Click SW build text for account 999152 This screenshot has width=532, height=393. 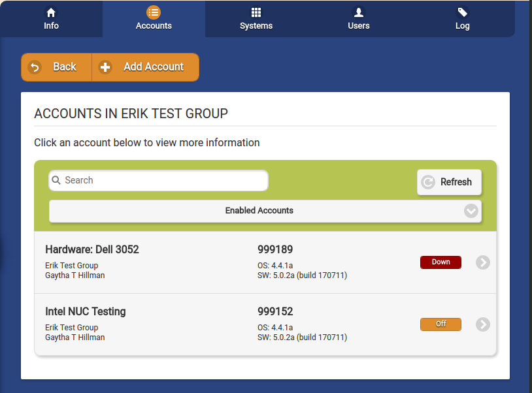pyautogui.click(x=303, y=338)
